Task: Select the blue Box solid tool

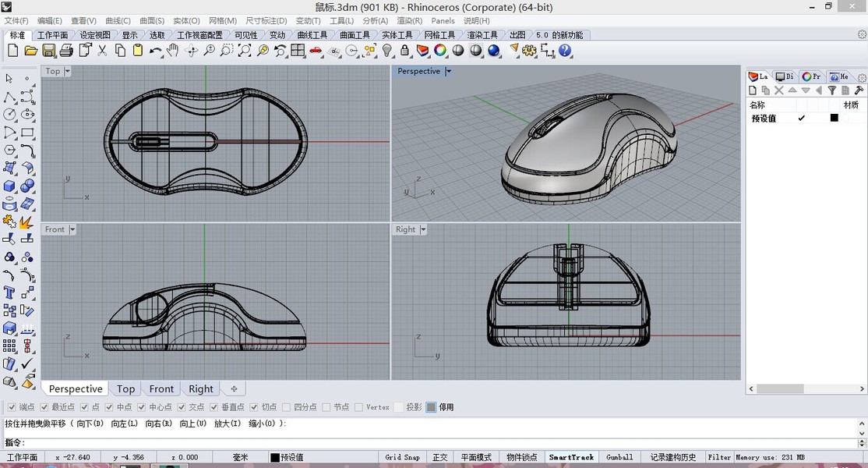Action: click(x=9, y=186)
